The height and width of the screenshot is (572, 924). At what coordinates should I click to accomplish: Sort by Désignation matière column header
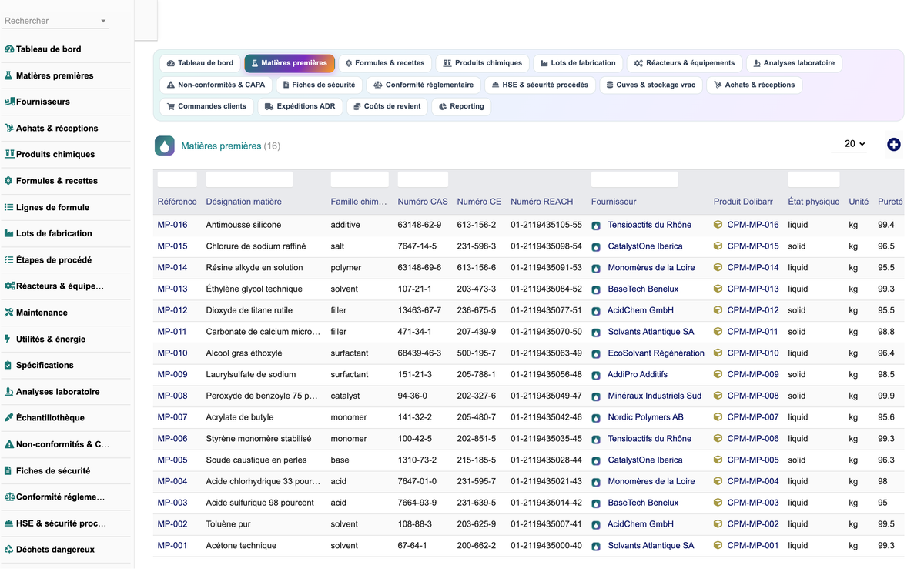[x=244, y=202]
